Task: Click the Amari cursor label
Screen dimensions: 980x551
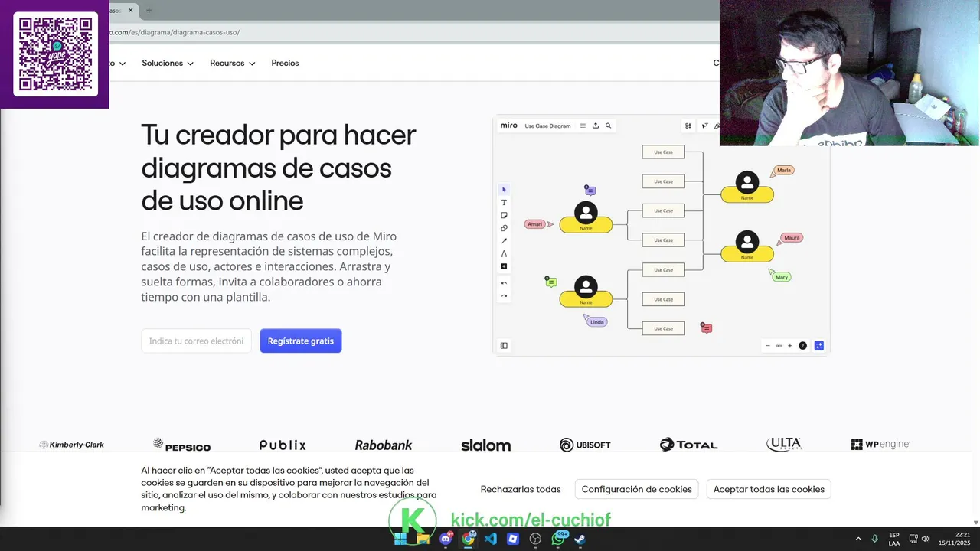Action: pos(534,224)
